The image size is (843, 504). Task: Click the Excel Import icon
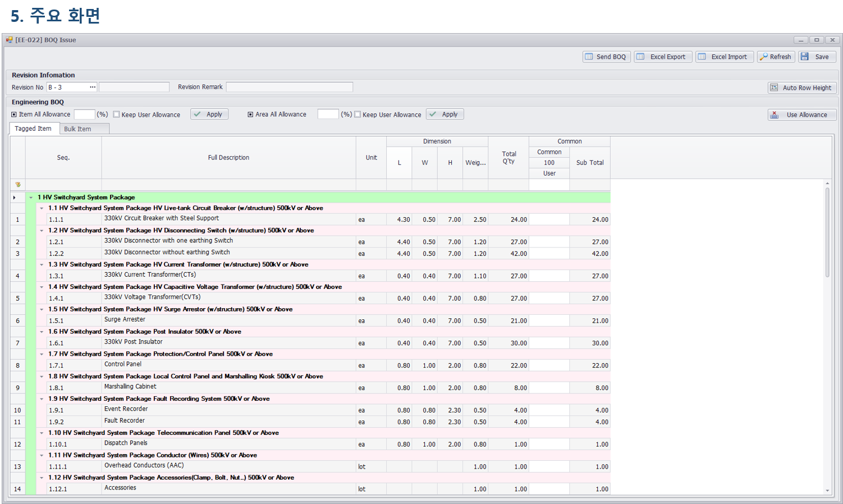point(702,57)
